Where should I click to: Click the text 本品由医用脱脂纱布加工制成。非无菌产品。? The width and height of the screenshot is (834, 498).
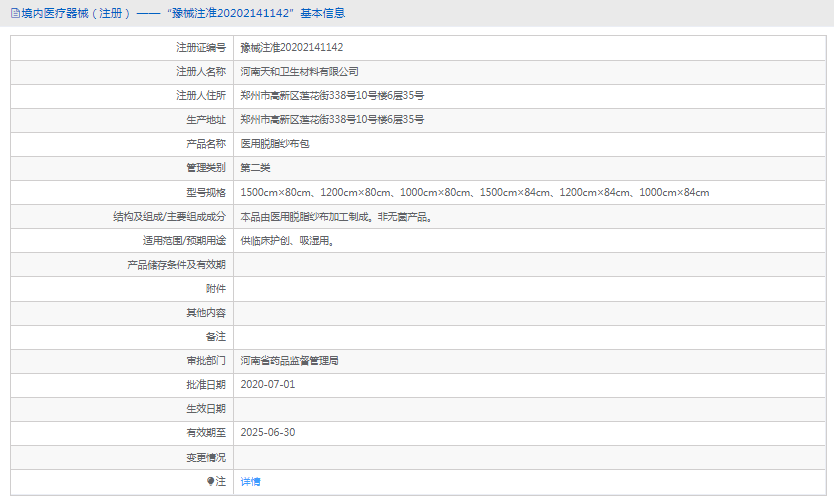(x=337, y=217)
